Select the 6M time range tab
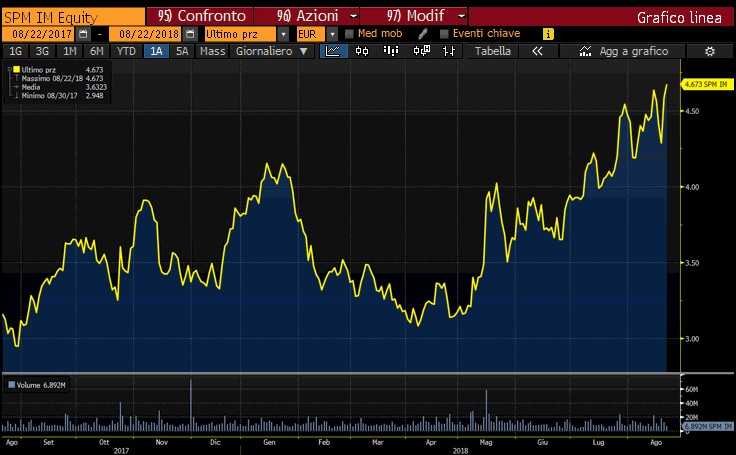Screen dimensions: 736x455 (x=96, y=51)
